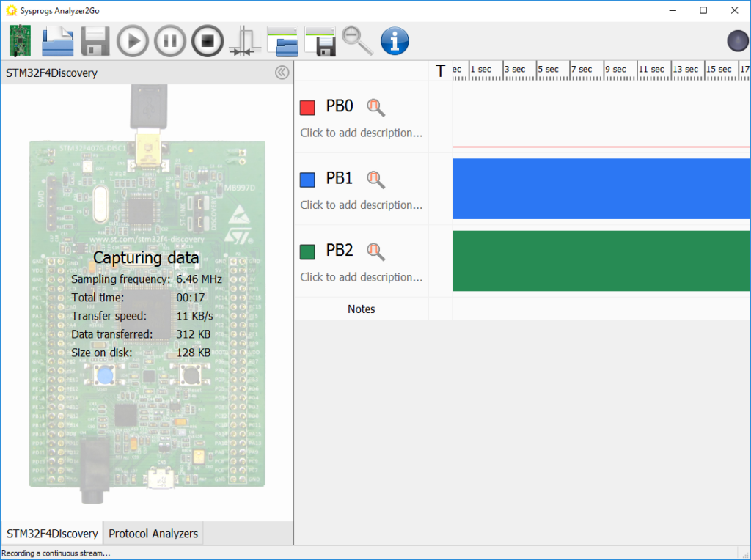Switch to the Protocol Analyzers tab

pos(153,534)
